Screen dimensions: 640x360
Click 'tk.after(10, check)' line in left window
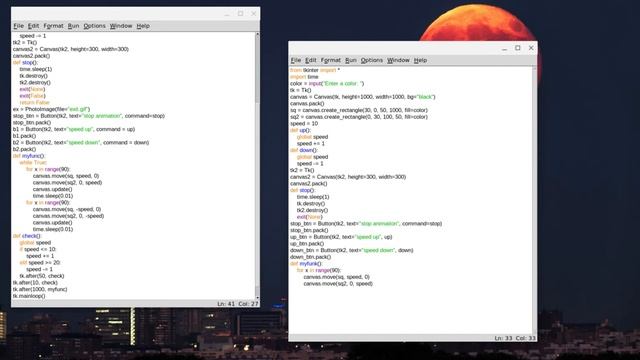pos(35,282)
